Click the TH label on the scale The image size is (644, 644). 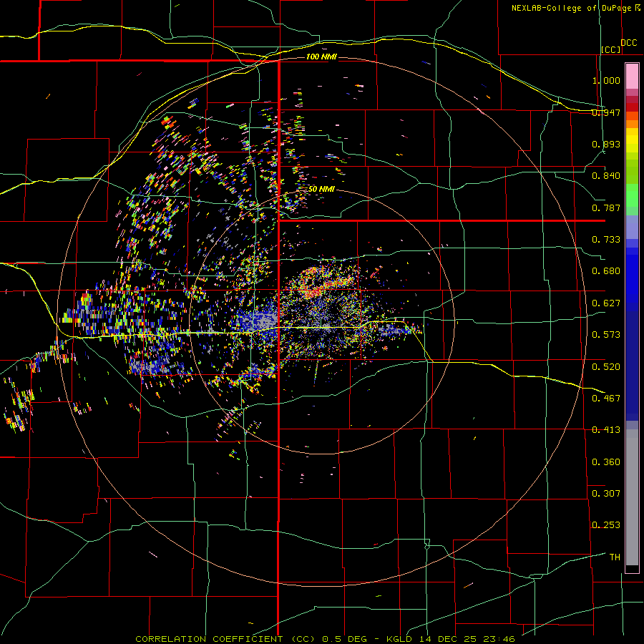point(615,557)
